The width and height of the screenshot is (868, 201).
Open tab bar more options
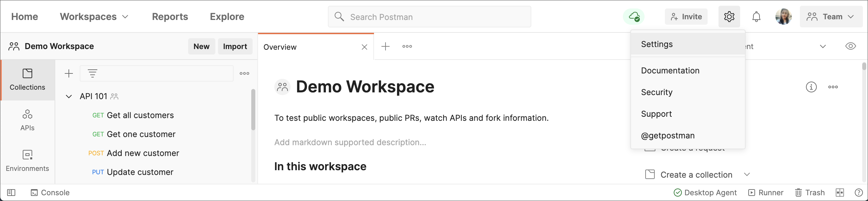(x=407, y=46)
